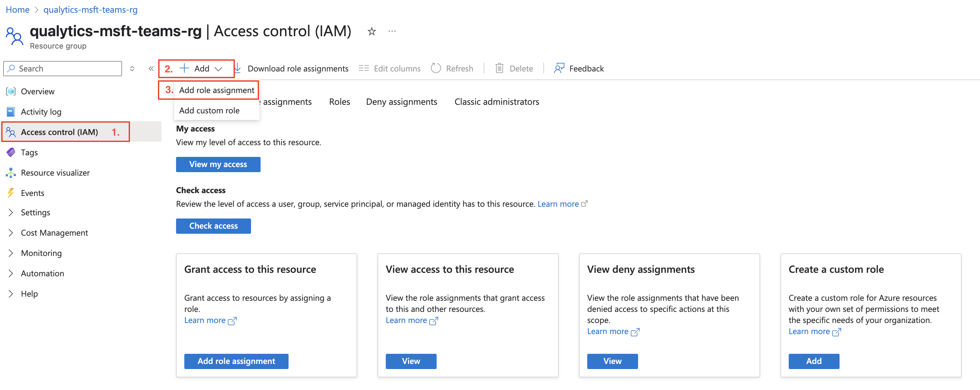The height and width of the screenshot is (390, 980).
Task: Click the Resource visualizer icon
Action: click(x=11, y=172)
